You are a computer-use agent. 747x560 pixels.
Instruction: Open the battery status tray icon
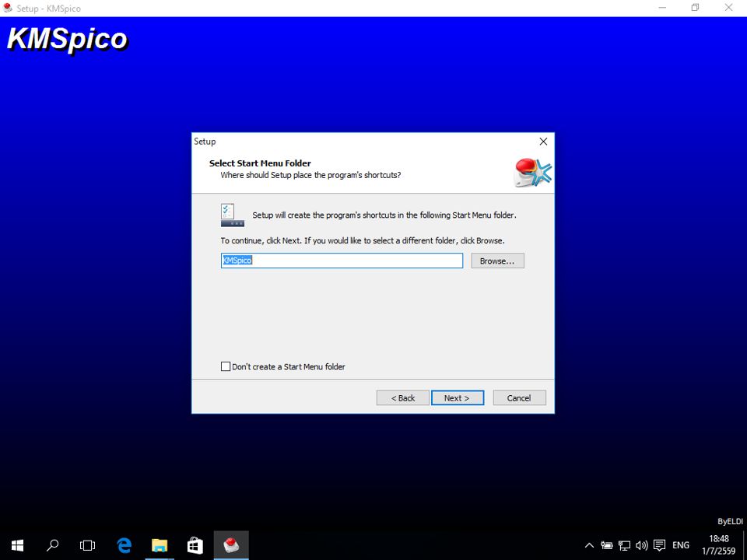606,545
